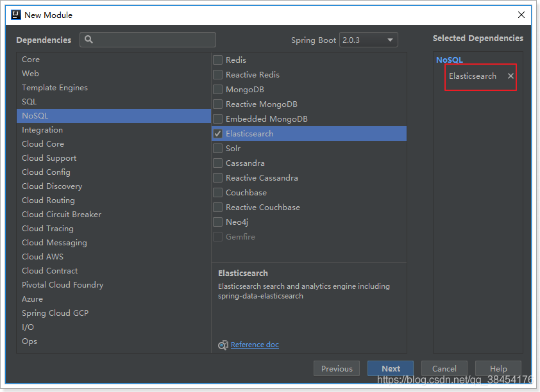Image resolution: width=540 pixels, height=392 pixels.
Task: Enable Reactive Couchbase dependency
Action: [217, 208]
